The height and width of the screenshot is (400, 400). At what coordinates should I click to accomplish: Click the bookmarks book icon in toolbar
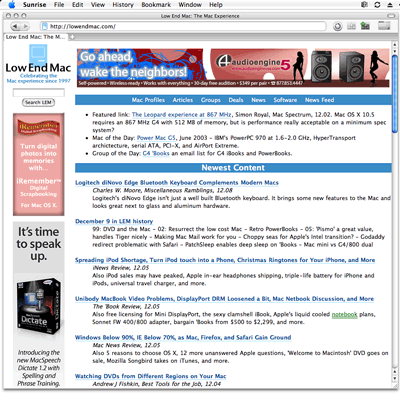point(351,26)
